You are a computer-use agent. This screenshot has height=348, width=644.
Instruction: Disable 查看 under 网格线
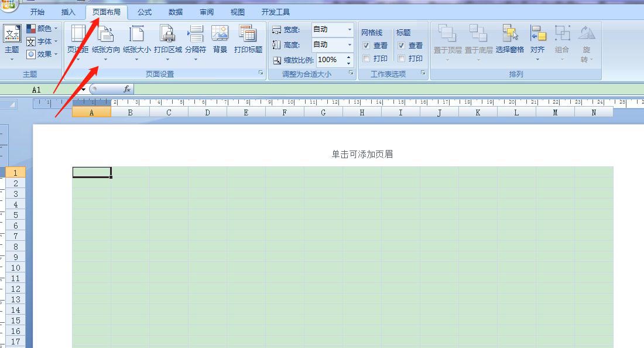pyautogui.click(x=365, y=45)
